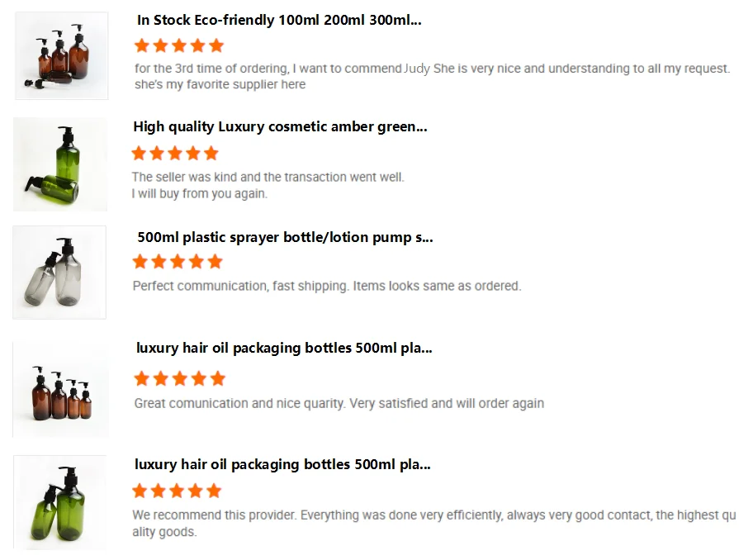Click the green bottles thumbnail in second review
Screen dimensions: 739x560
coord(59,164)
